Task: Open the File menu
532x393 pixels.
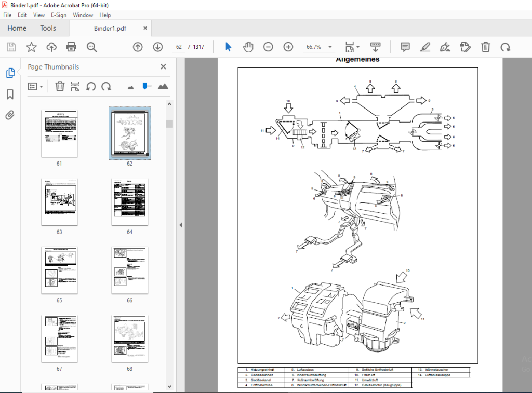Action: point(7,15)
